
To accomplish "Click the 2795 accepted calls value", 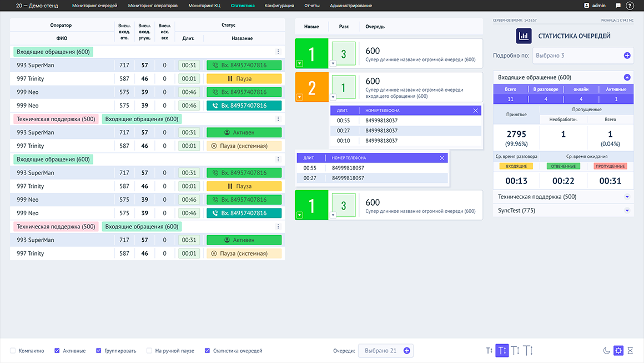I will coord(516,135).
